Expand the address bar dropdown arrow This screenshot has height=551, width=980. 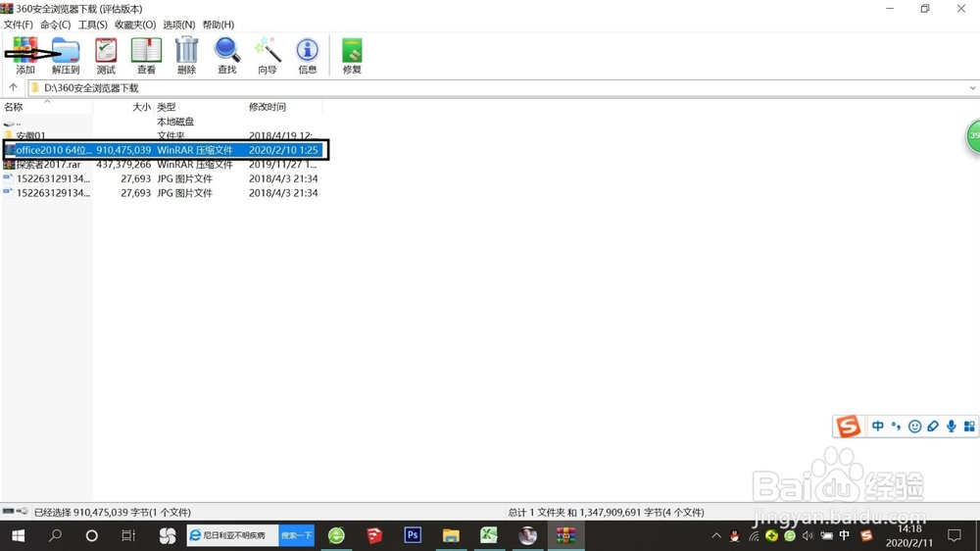(972, 88)
